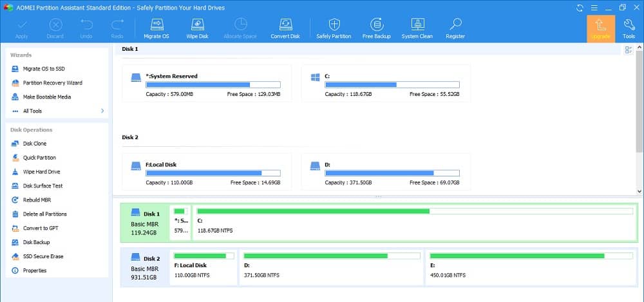Expand All Tools submenu arrow
The height and width of the screenshot is (302, 644).
[x=102, y=111]
